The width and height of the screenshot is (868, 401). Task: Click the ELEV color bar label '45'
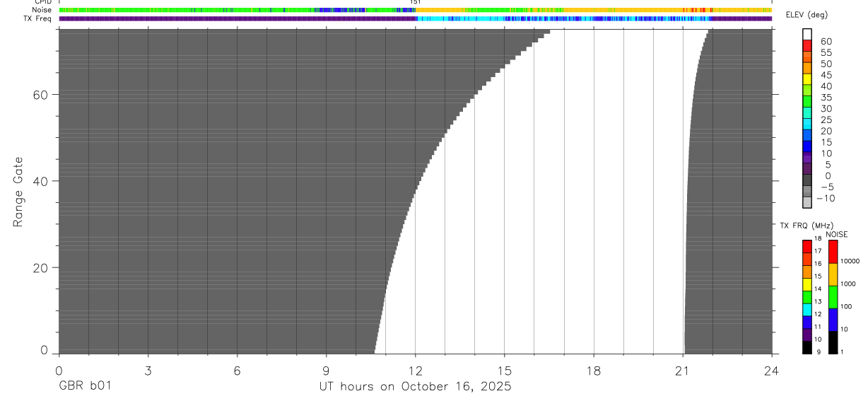point(826,75)
